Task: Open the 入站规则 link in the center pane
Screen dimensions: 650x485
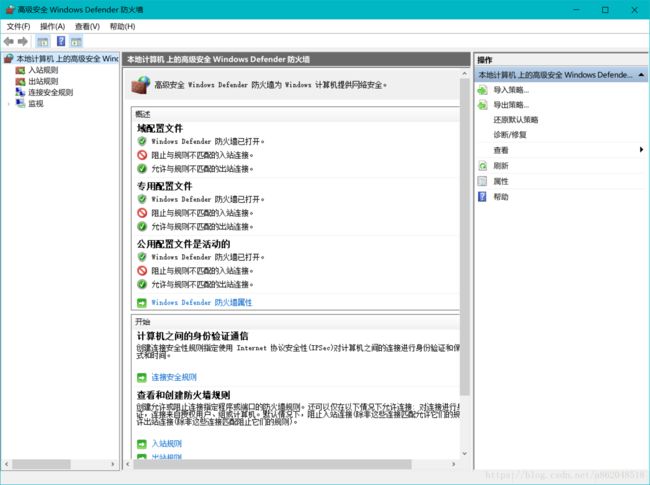Action: click(x=166, y=444)
